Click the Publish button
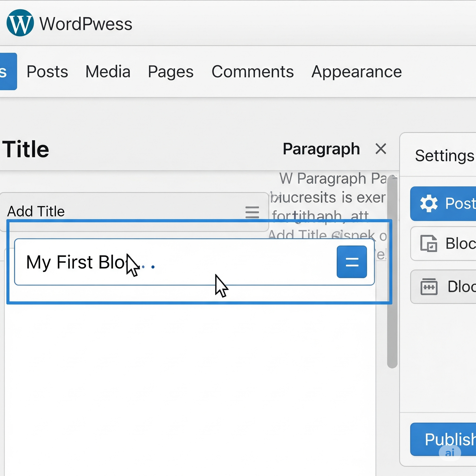This screenshot has height=476, width=476. [443, 439]
